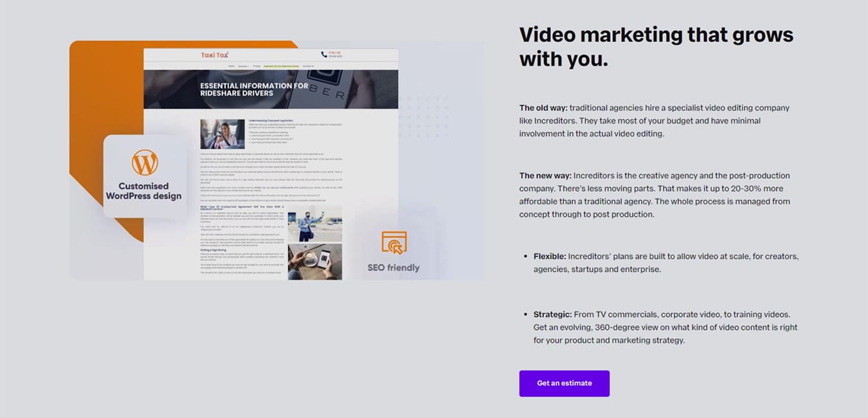Viewport: 868px width, 418px height.
Task: Click the Call Us phone number text
Action: click(335, 57)
